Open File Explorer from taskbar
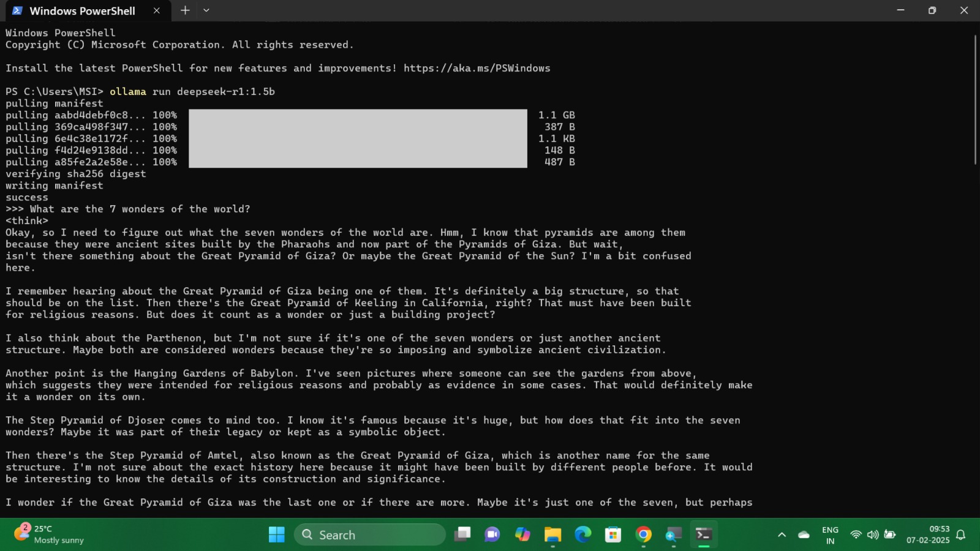980x551 pixels. [x=552, y=534]
